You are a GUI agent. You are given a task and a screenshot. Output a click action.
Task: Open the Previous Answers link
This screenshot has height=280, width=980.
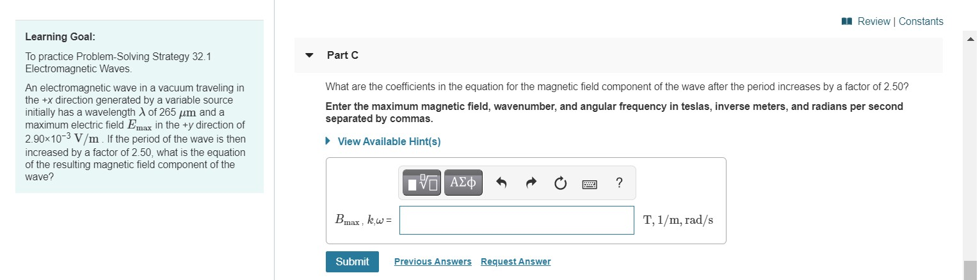[433, 261]
